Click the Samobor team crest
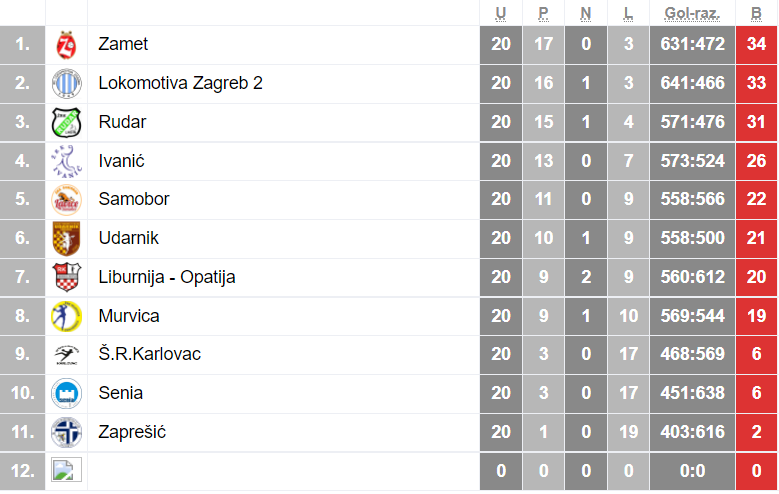Image resolution: width=779 pixels, height=494 pixels. (66, 200)
